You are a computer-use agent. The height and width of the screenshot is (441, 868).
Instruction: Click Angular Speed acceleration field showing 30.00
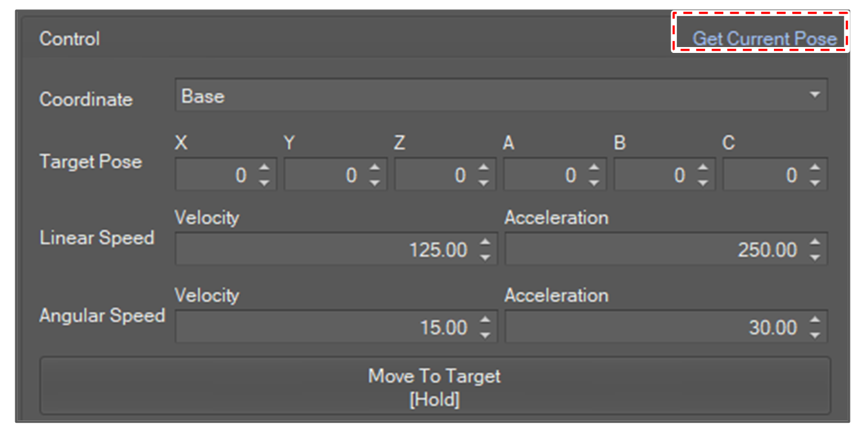653,328
